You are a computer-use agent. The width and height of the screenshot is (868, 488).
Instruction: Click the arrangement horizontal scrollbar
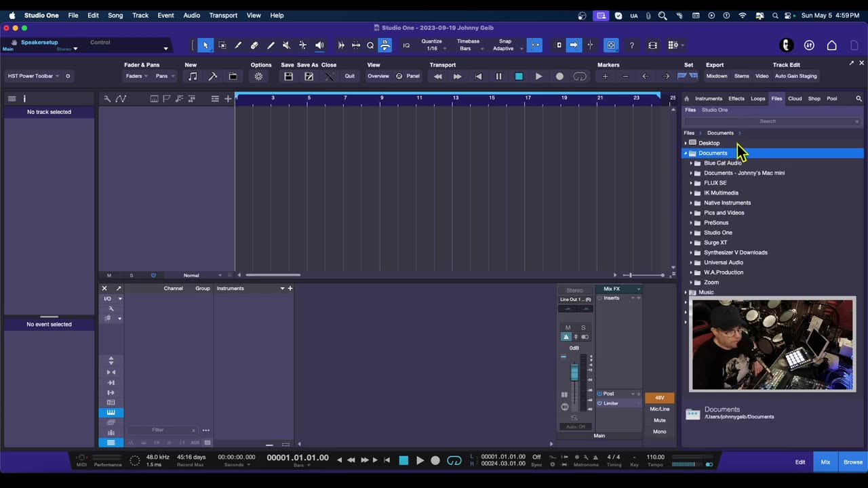(x=273, y=275)
